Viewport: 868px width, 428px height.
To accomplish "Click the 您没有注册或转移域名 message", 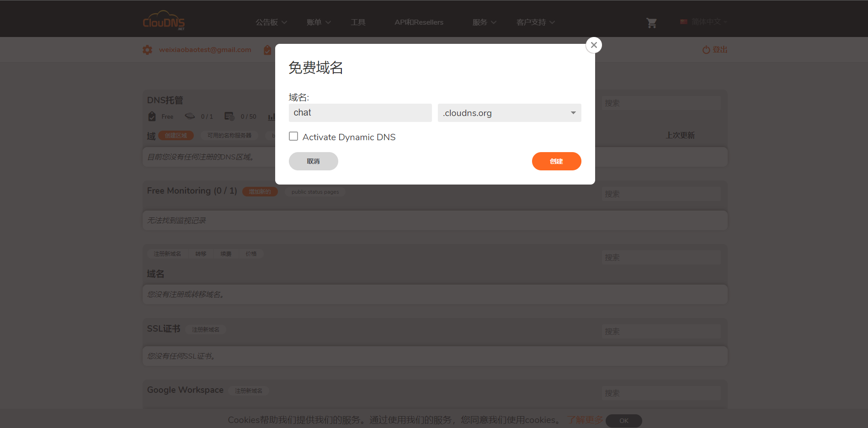I will [186, 295].
